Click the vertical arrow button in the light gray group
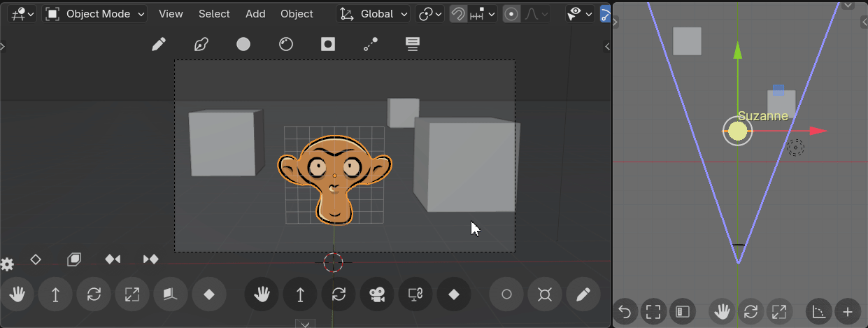The width and height of the screenshot is (868, 328). (x=55, y=294)
